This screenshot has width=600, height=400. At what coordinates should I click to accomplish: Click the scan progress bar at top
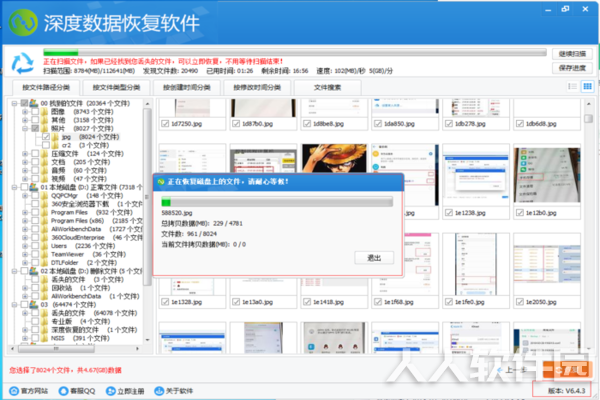(295, 52)
